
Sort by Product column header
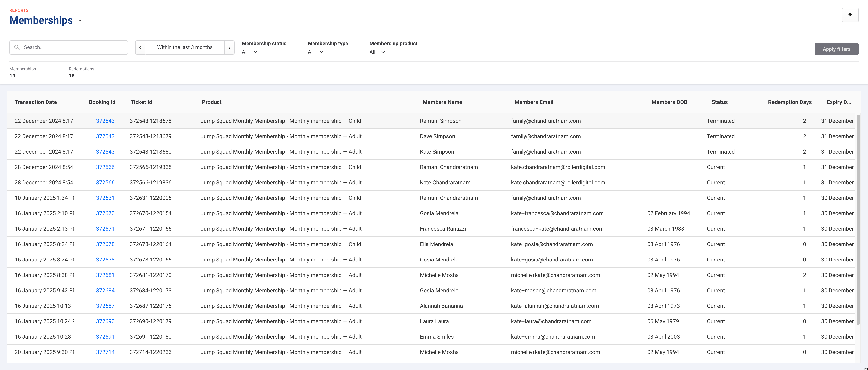click(212, 102)
